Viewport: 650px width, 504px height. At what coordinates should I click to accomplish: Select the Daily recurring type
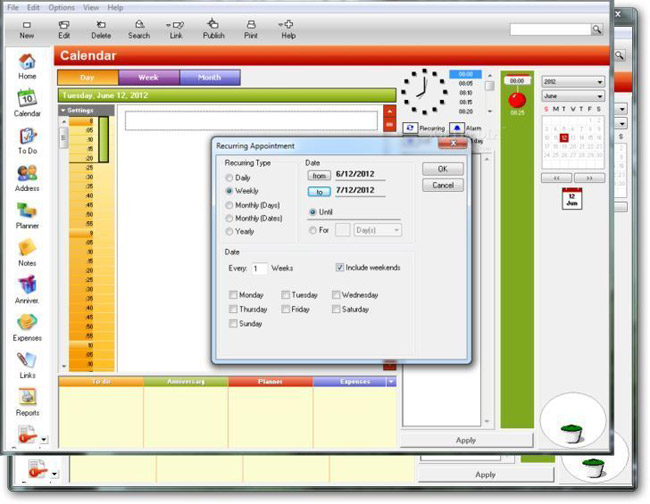[x=230, y=177]
